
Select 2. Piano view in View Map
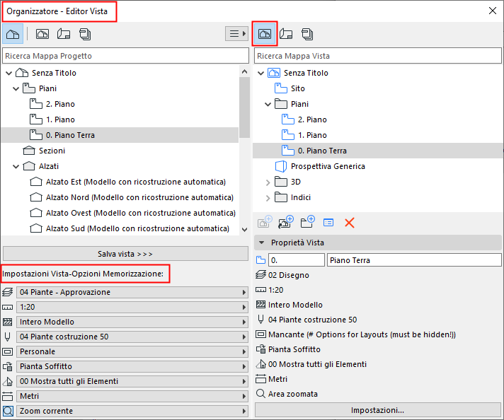coord(304,119)
